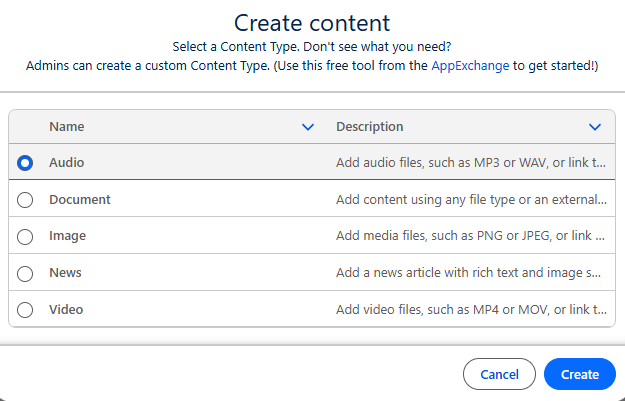This screenshot has height=401, width=625.
Task: Click the 'Video' name cell
Action: click(x=66, y=310)
